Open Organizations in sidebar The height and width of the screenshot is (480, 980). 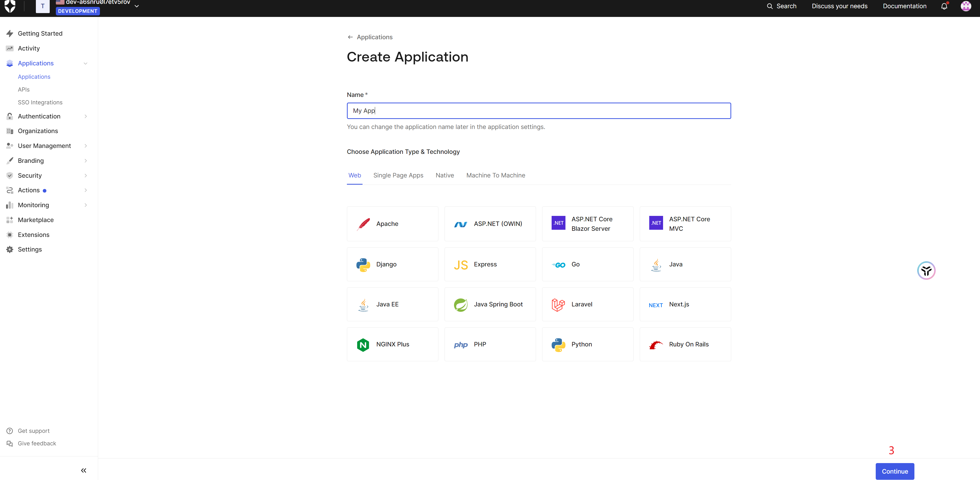point(38,131)
